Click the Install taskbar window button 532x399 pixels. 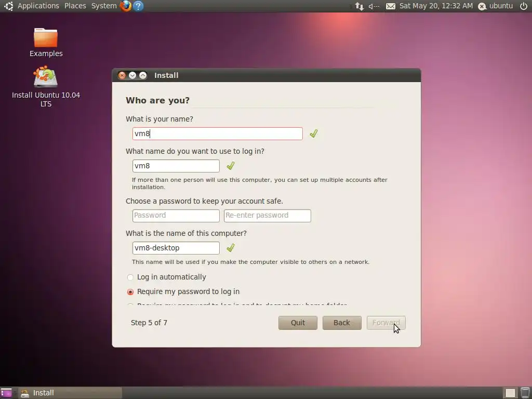point(70,393)
